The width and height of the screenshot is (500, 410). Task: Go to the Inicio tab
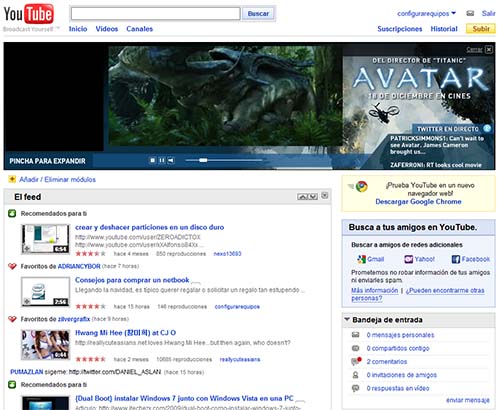tap(78, 29)
